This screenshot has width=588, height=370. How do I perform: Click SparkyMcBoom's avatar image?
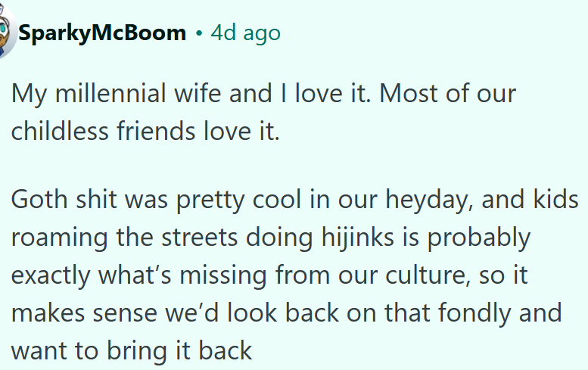6,33
